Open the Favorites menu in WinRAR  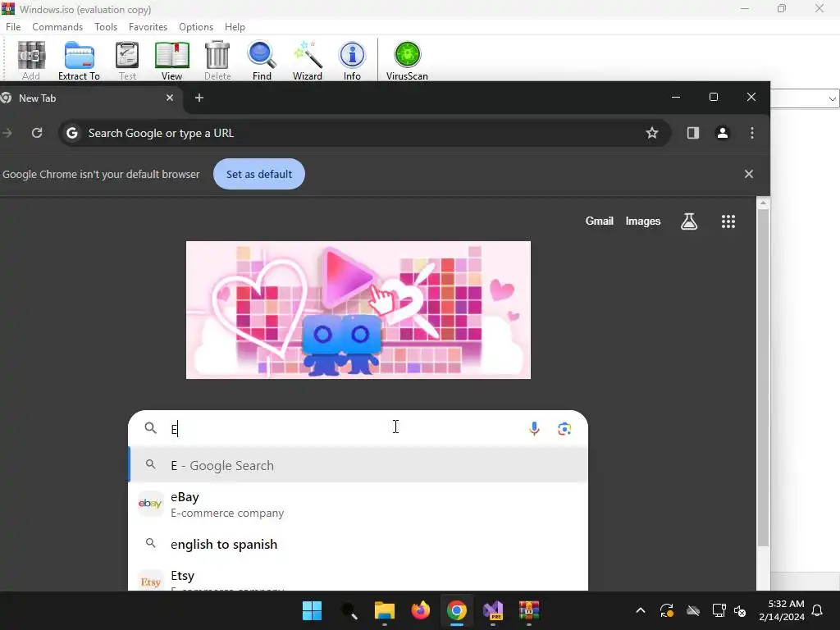tap(148, 27)
